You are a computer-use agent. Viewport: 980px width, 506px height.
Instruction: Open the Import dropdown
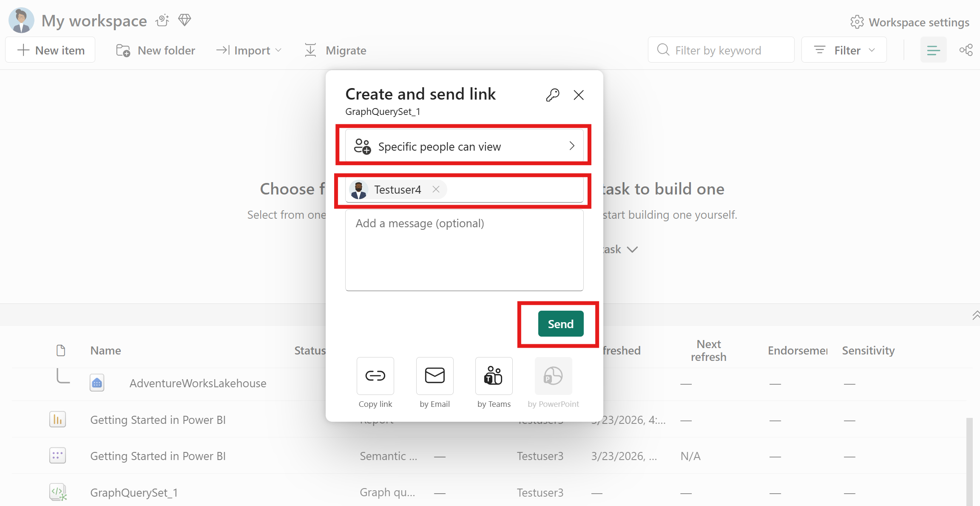point(249,50)
